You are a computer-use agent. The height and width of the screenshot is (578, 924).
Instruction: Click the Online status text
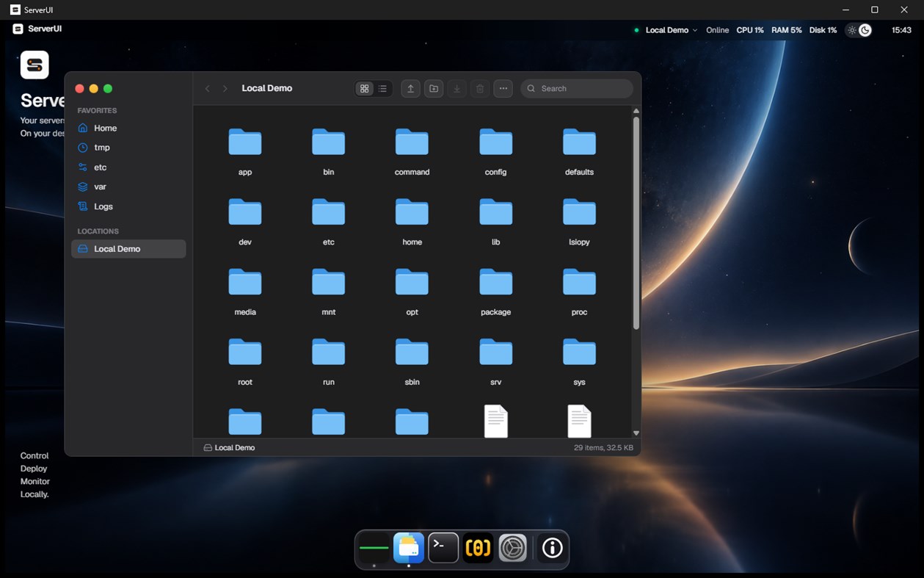coord(717,30)
